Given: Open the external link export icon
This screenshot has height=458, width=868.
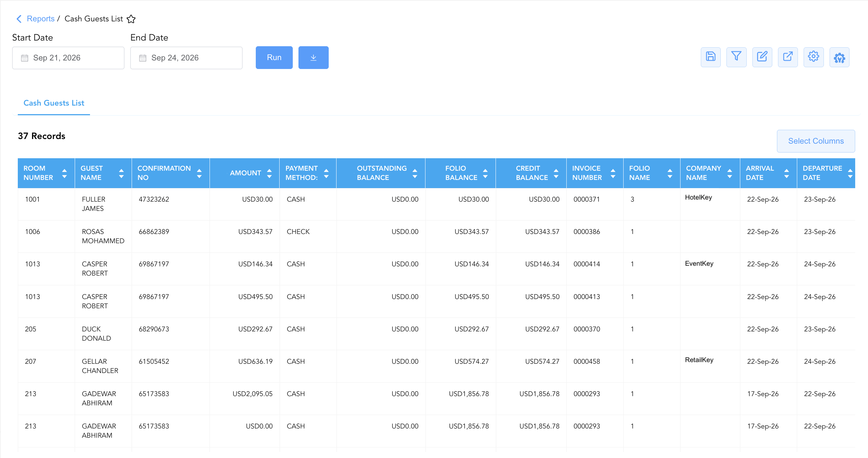Looking at the screenshot, I should coord(788,57).
